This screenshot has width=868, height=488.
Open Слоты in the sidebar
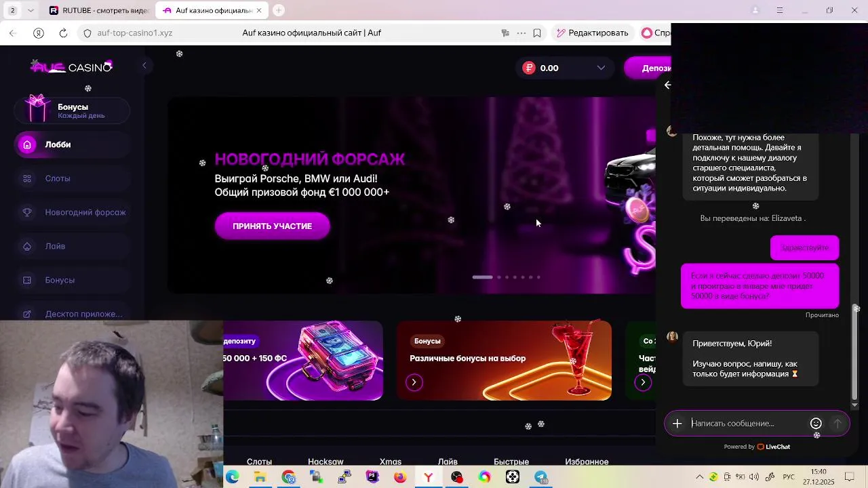(72, 178)
